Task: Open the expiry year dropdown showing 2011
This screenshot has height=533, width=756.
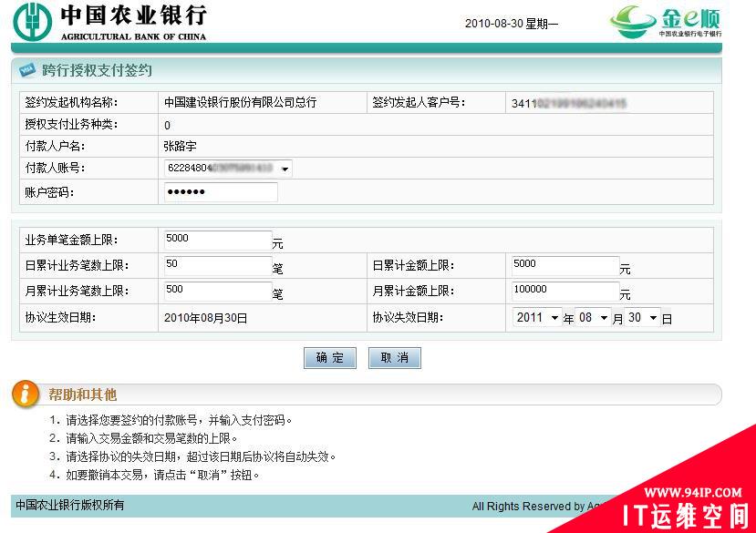Action: (537, 318)
